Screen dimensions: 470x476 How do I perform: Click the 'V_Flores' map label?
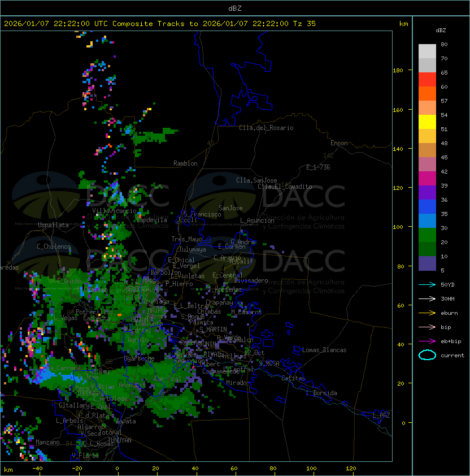click(85, 456)
